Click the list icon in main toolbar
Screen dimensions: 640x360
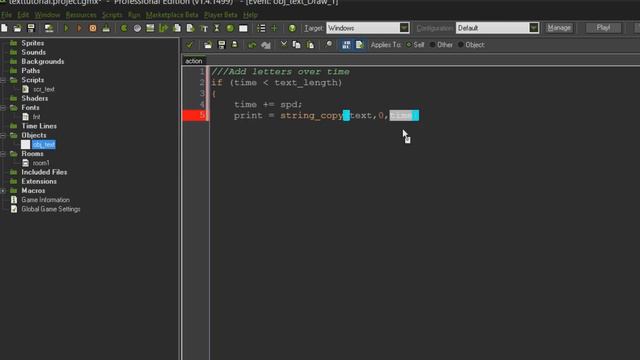[261, 28]
